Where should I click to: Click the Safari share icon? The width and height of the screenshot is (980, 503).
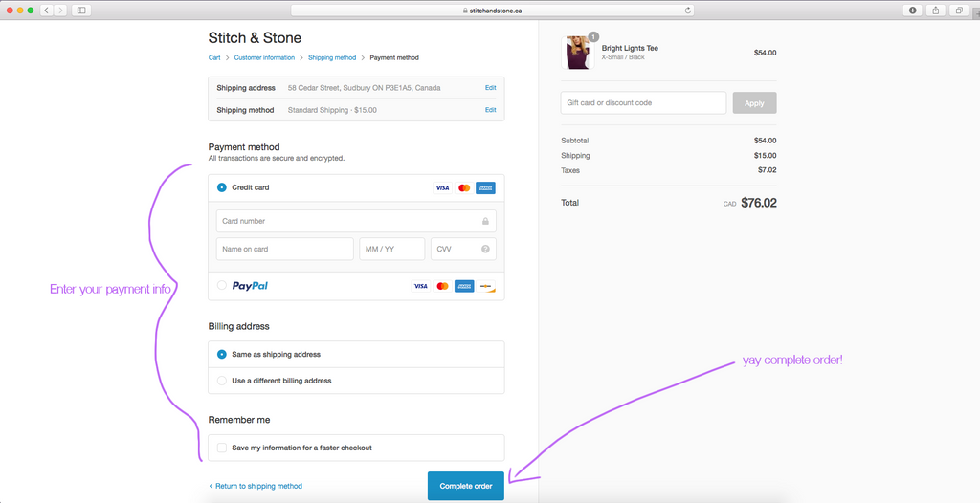pyautogui.click(x=935, y=11)
